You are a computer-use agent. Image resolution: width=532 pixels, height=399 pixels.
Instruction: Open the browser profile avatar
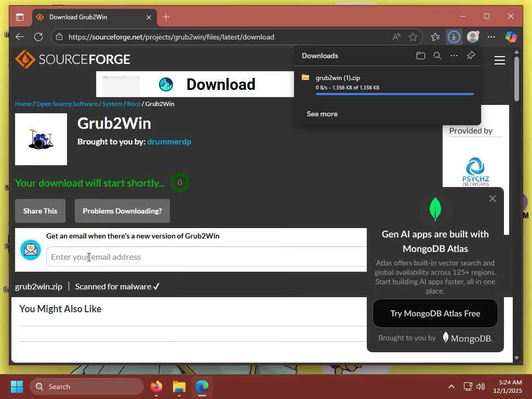[473, 37]
